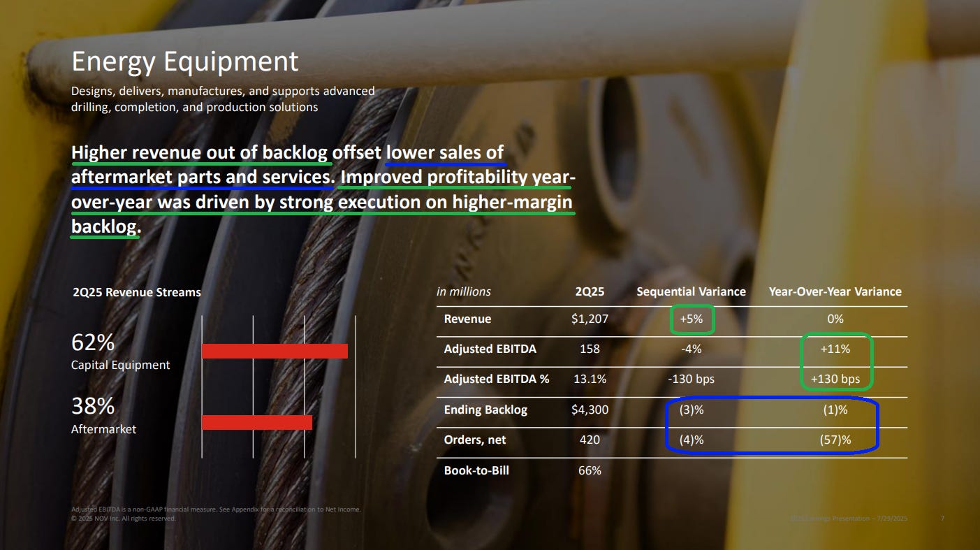
Task: Click the 'Energy Equipment' slide title
Action: point(184,62)
